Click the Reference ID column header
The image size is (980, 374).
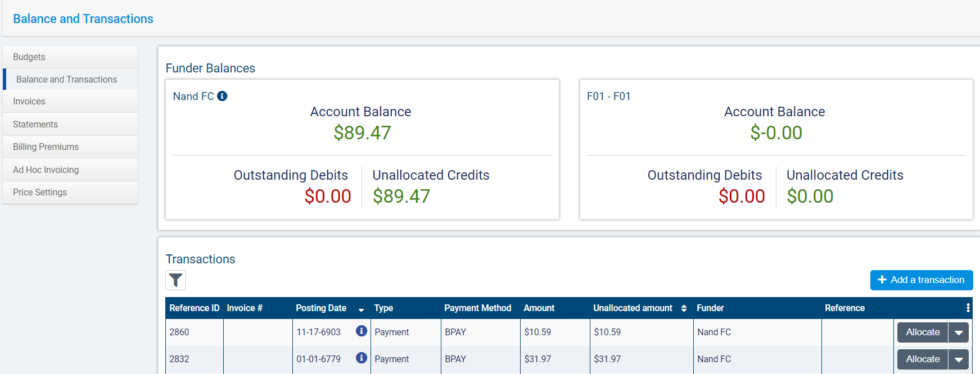tap(194, 308)
